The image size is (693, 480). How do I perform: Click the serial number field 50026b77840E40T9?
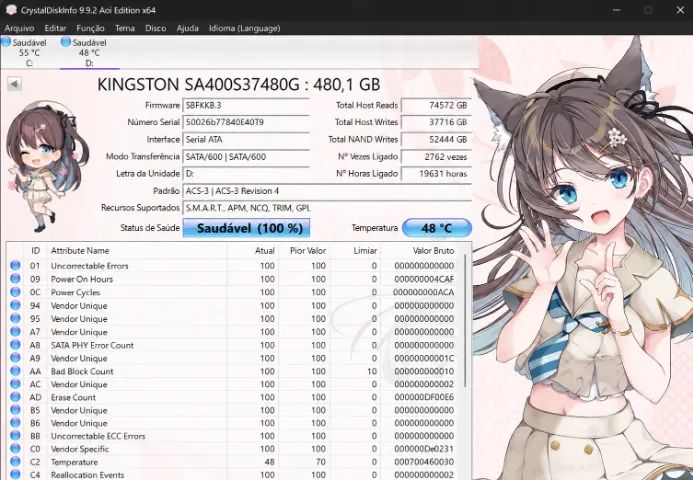tap(246, 122)
